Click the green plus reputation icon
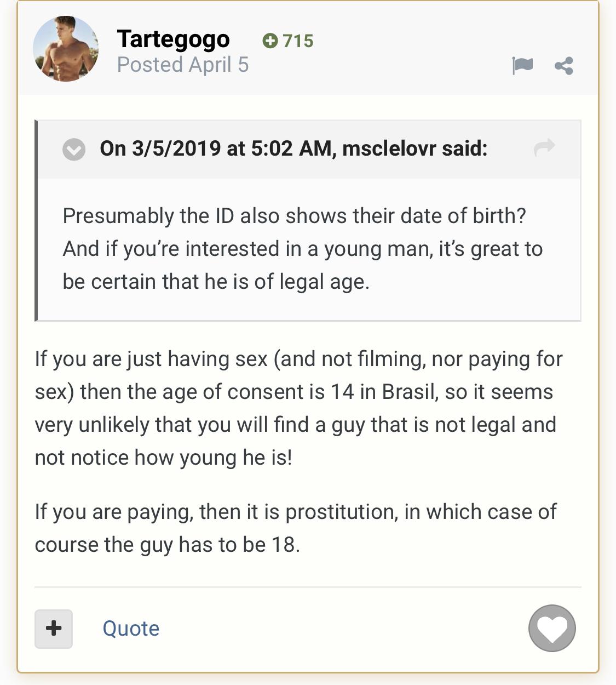 [x=270, y=41]
